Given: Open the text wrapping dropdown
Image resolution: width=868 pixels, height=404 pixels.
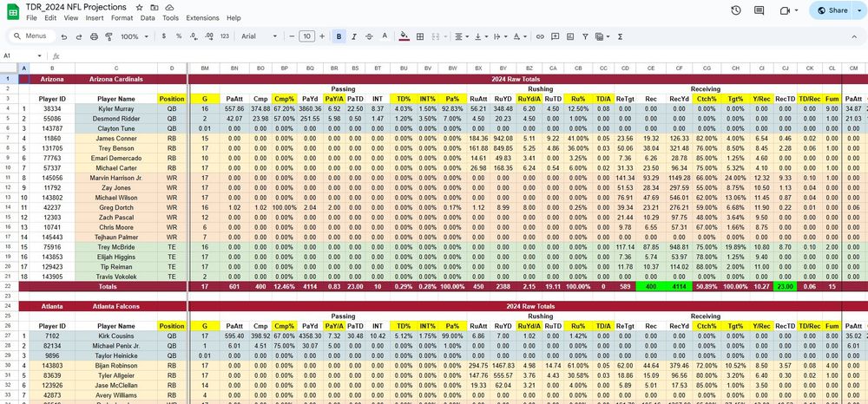Looking at the screenshot, I should click(x=499, y=36).
